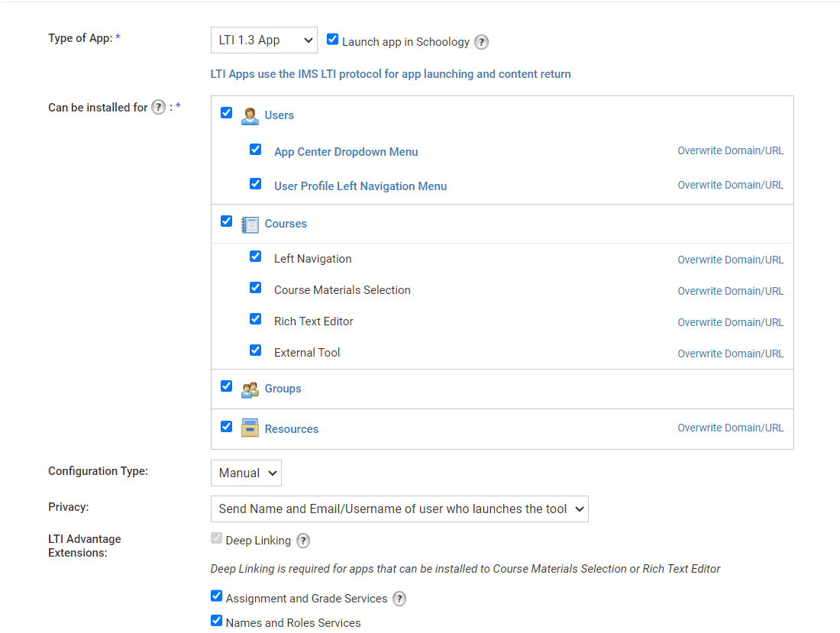Click the Launch app in Schoology label

(x=405, y=42)
